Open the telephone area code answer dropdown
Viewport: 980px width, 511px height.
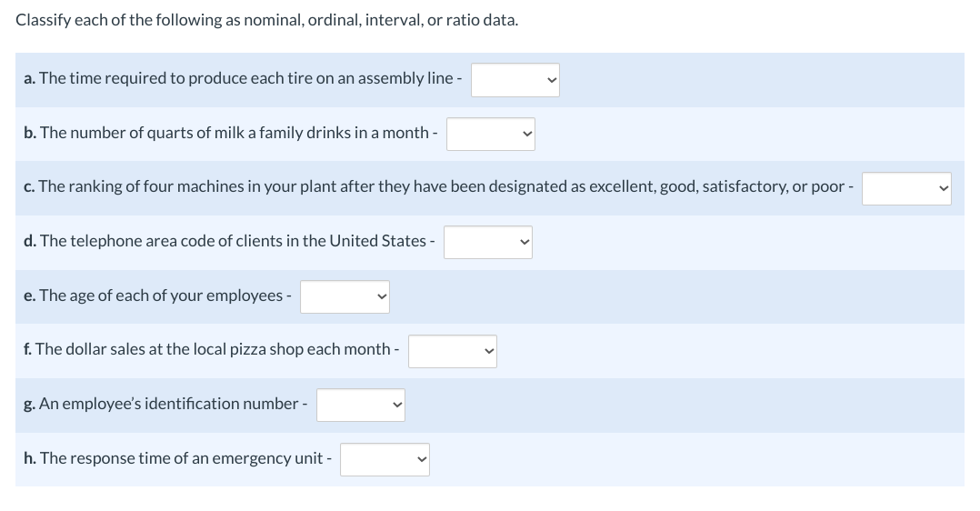coord(488,242)
